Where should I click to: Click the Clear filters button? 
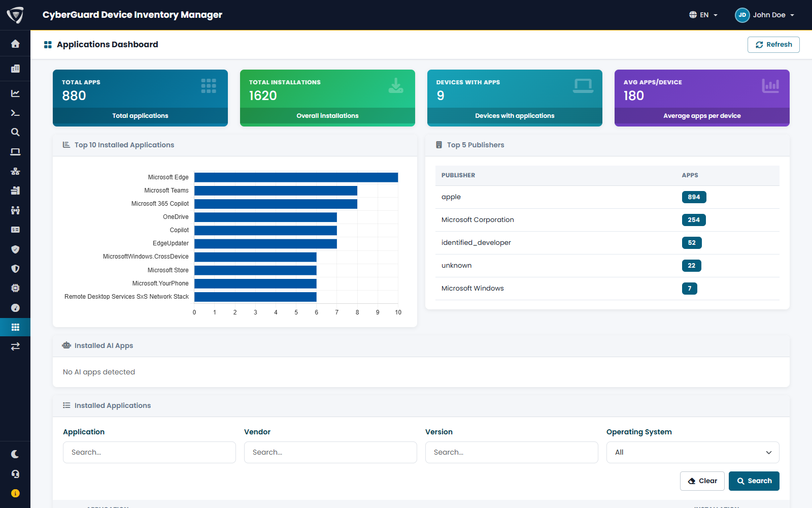(x=702, y=481)
